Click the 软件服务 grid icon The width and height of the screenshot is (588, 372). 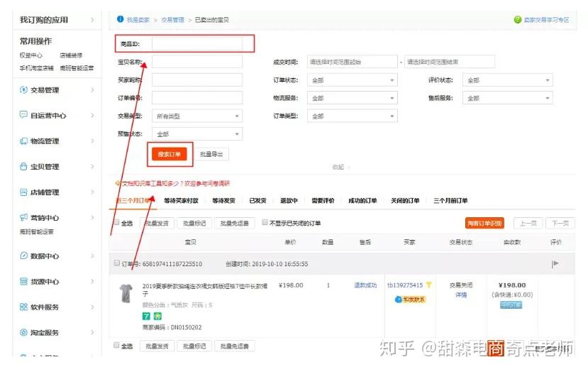pos(23,307)
